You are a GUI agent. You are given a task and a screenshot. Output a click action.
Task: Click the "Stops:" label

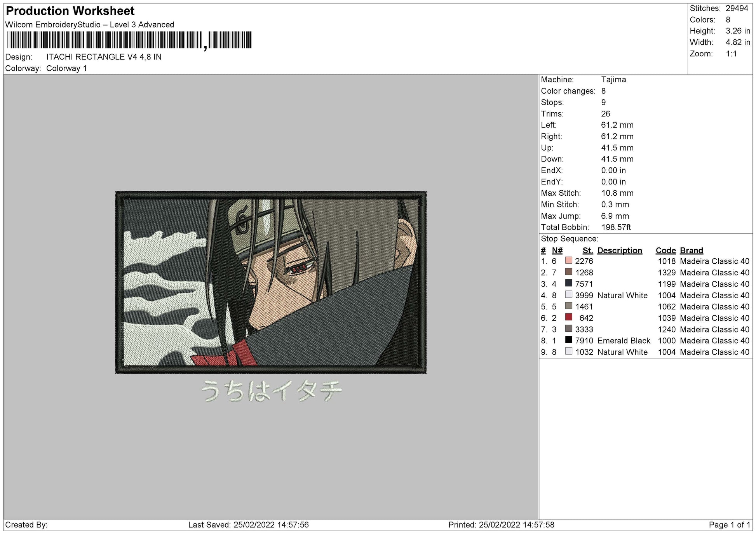tap(552, 103)
